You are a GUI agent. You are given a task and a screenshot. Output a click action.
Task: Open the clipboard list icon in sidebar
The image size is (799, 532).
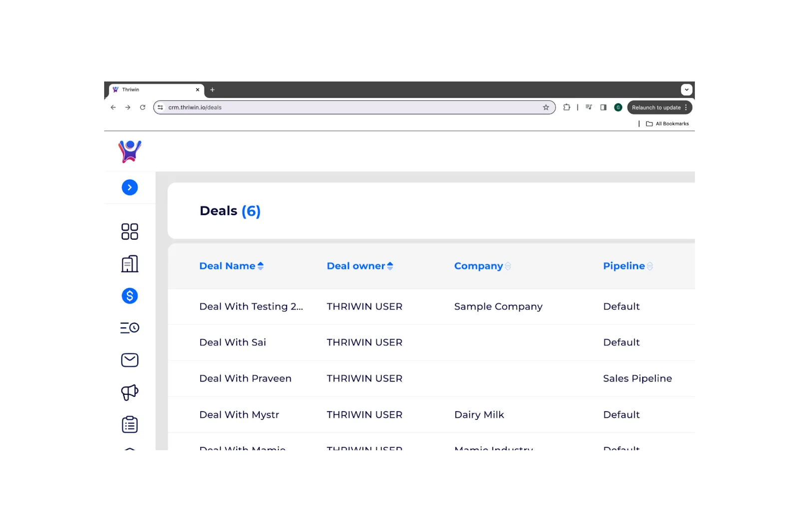(130, 424)
